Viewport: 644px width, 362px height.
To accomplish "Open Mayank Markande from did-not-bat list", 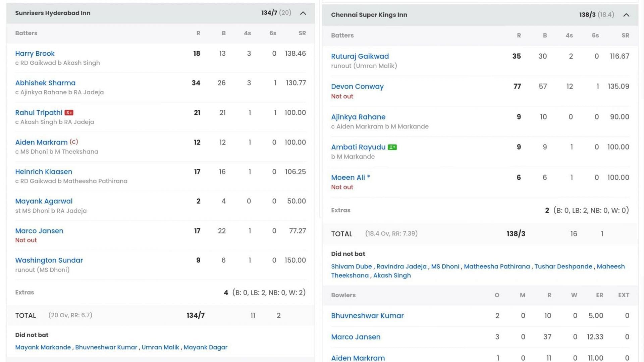I will 43,348.
